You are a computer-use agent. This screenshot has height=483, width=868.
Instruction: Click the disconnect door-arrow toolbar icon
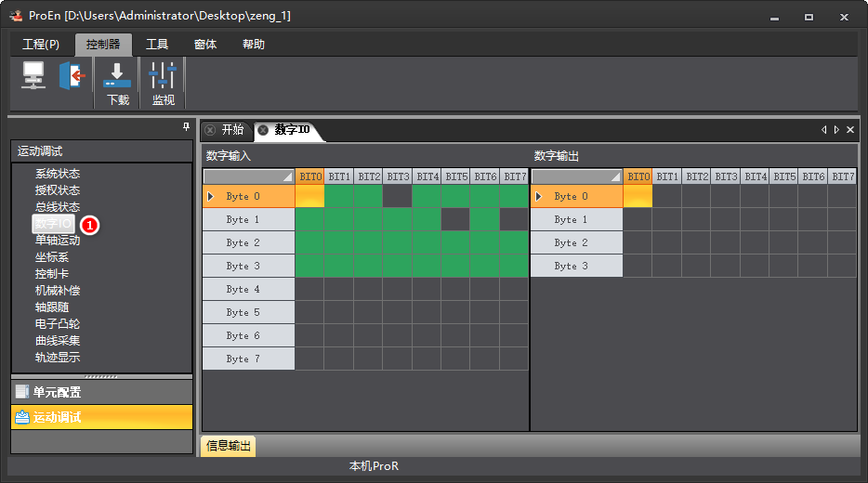point(72,75)
